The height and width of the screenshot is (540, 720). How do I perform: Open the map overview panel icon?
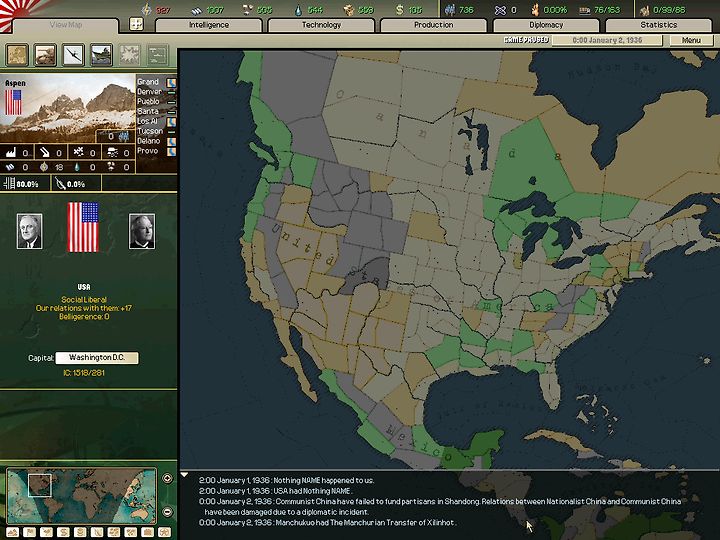(17, 55)
